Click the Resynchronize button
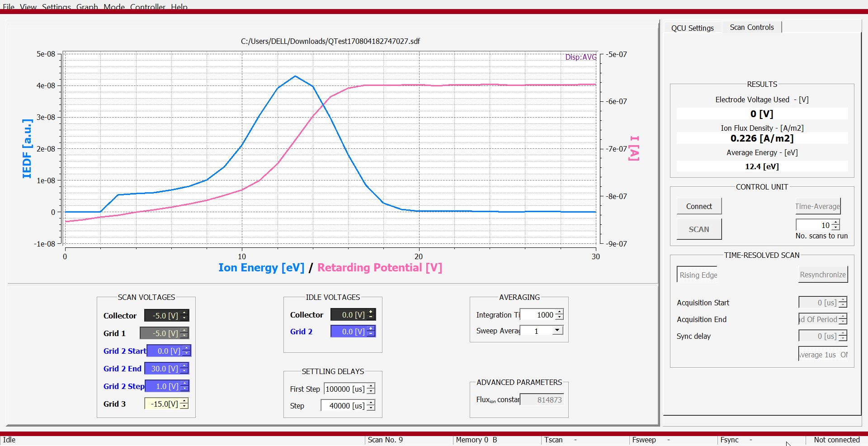The width and height of the screenshot is (868, 446). 822,275
